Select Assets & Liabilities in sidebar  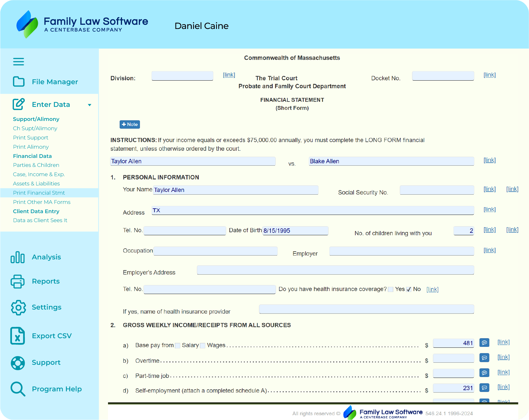pos(36,184)
